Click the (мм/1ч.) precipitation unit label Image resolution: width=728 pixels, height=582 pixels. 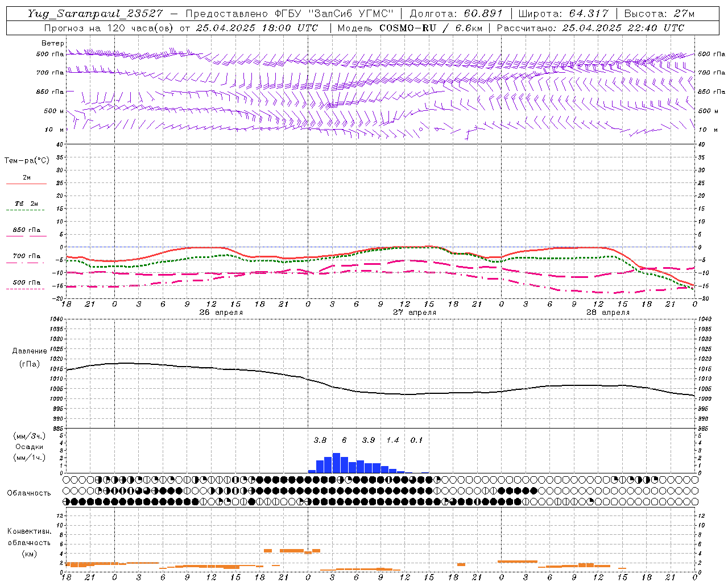[30, 458]
